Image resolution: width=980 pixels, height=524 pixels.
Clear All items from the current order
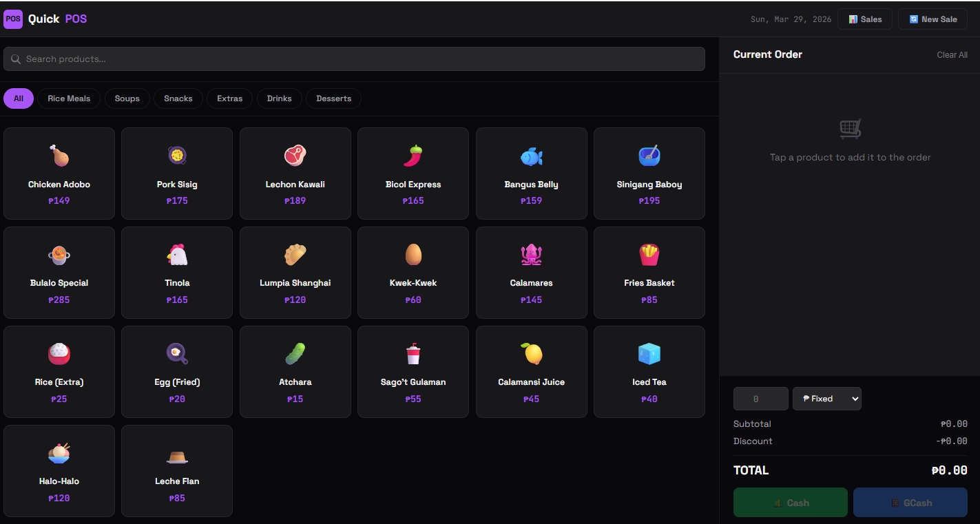[x=952, y=54]
